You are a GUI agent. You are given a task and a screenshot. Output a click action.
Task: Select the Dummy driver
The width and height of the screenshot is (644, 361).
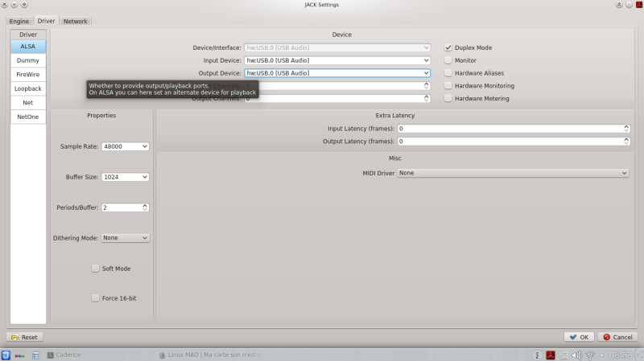click(x=28, y=60)
